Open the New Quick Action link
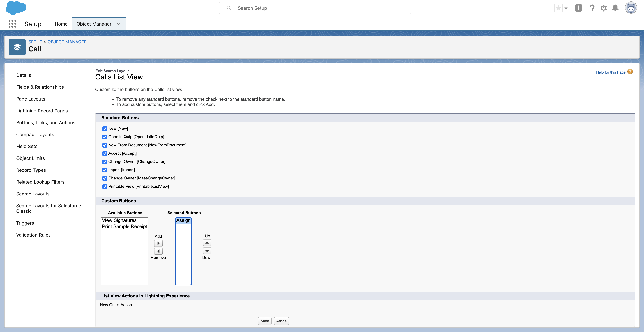 (116, 305)
